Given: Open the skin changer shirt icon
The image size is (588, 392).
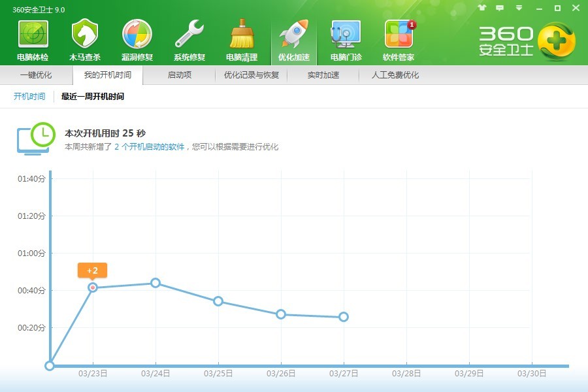Looking at the screenshot, I should 482,8.
